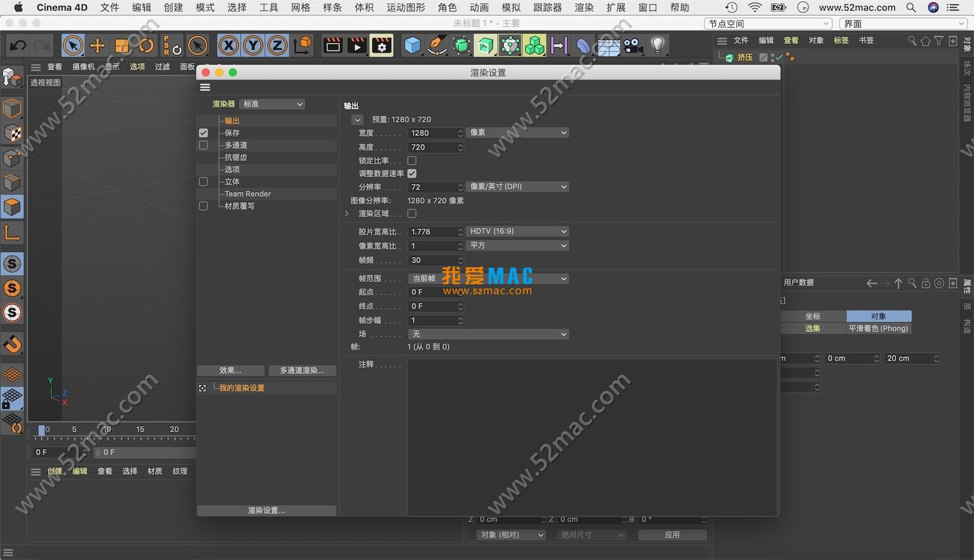Select the Scale tool icon
The height and width of the screenshot is (560, 974).
click(122, 45)
